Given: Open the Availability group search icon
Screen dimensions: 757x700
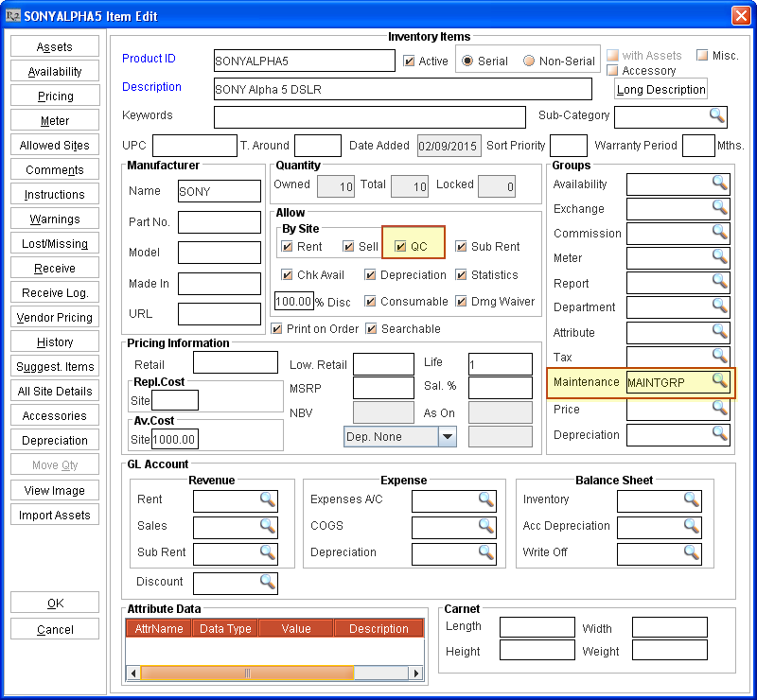Looking at the screenshot, I should point(721,184).
